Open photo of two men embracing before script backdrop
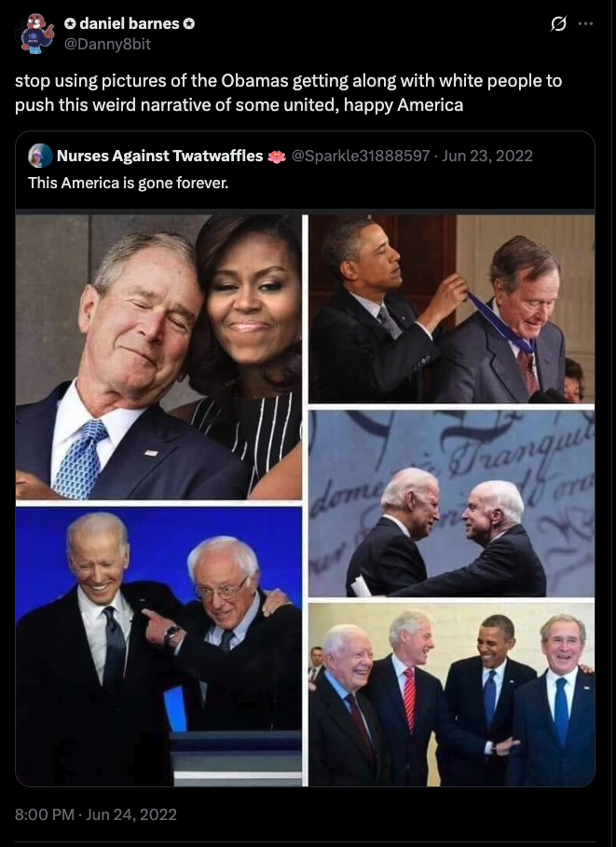616x847 pixels. (x=451, y=503)
